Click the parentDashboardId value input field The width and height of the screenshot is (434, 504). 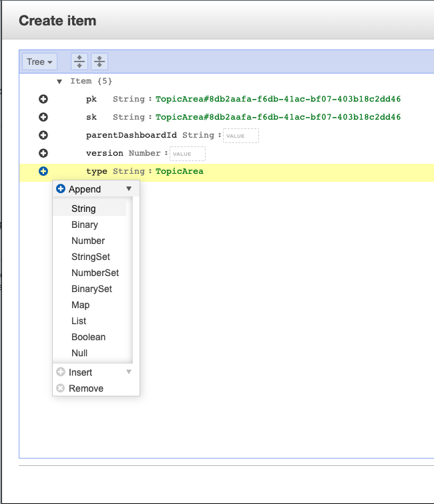tap(241, 136)
